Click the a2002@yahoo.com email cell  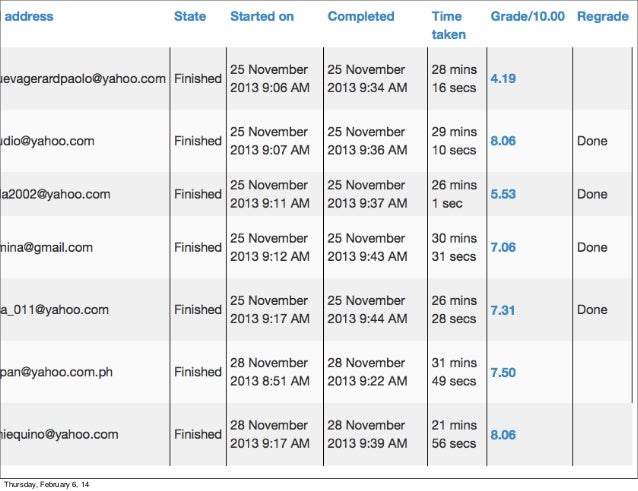56,194
